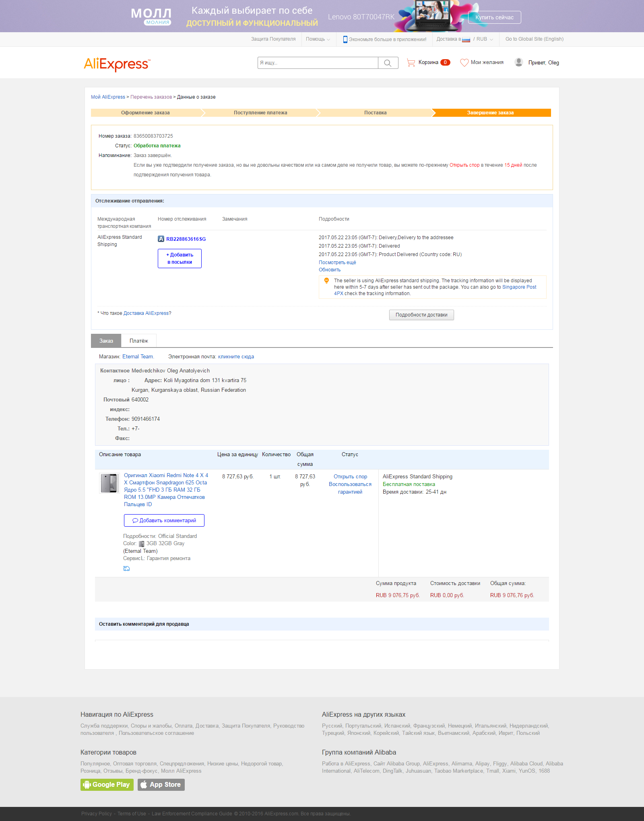Open the Singapore Post link
Viewport: 644px width, 821px height.
519,287
